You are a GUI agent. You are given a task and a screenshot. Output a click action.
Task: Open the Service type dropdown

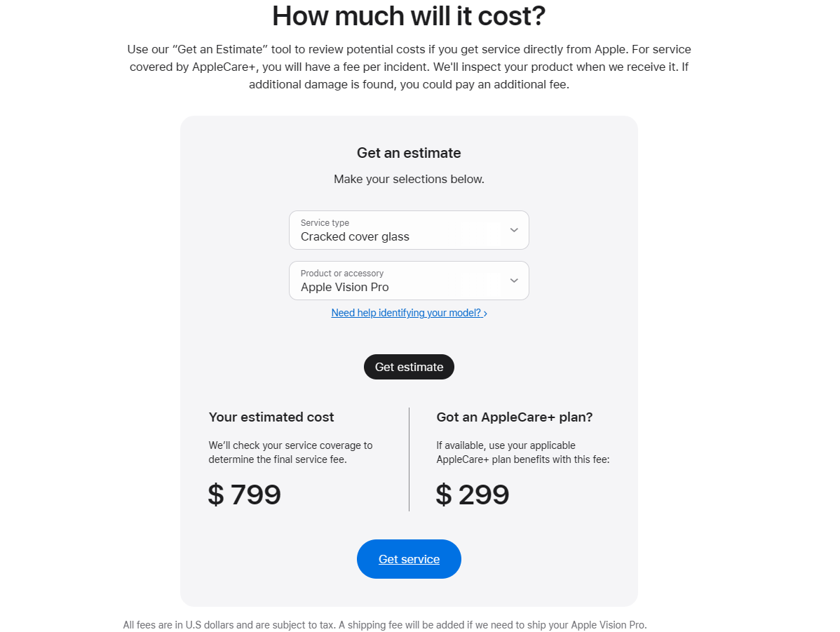click(x=408, y=230)
